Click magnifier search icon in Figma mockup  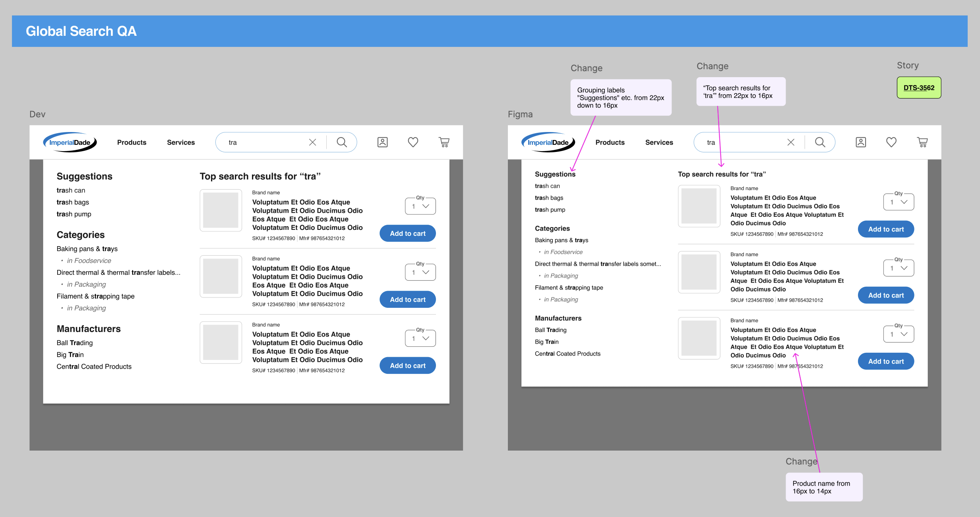click(820, 142)
